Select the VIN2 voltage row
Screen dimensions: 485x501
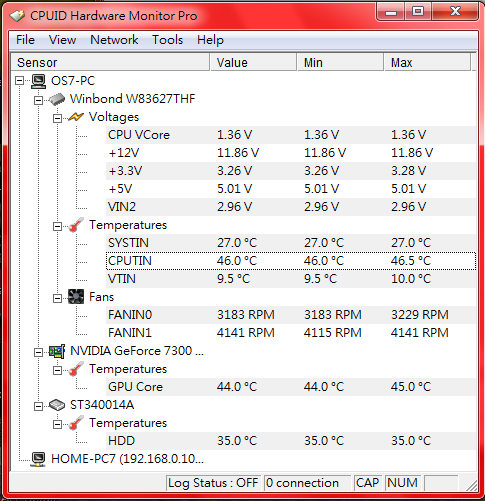pyautogui.click(x=291, y=207)
